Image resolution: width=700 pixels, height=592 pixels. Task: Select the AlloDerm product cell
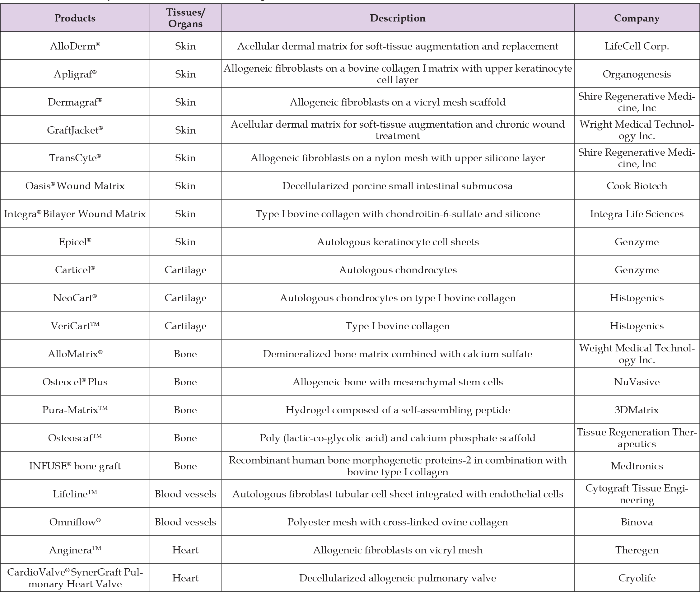click(x=75, y=46)
